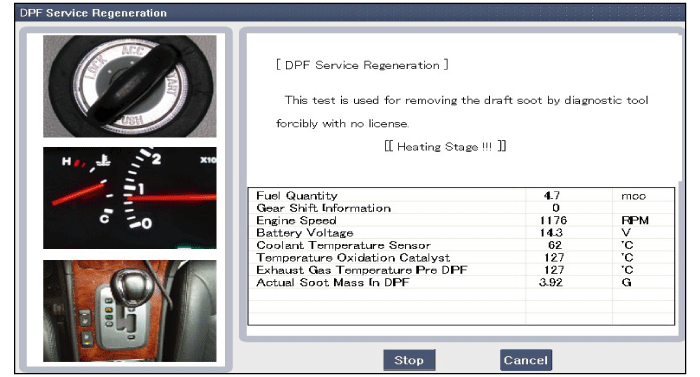Select the tachometer gauge image
700x377 pixels.
pyautogui.click(x=129, y=198)
